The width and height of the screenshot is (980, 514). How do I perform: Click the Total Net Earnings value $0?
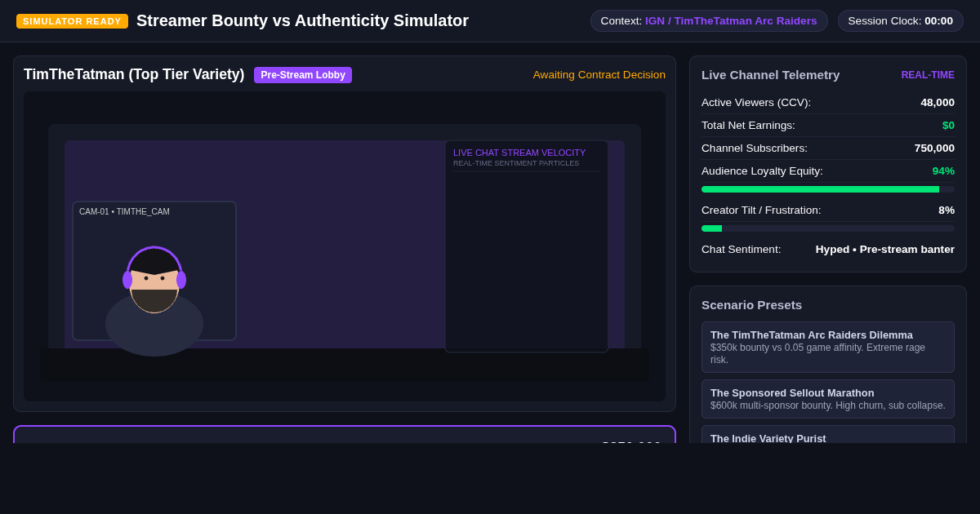[948, 126]
